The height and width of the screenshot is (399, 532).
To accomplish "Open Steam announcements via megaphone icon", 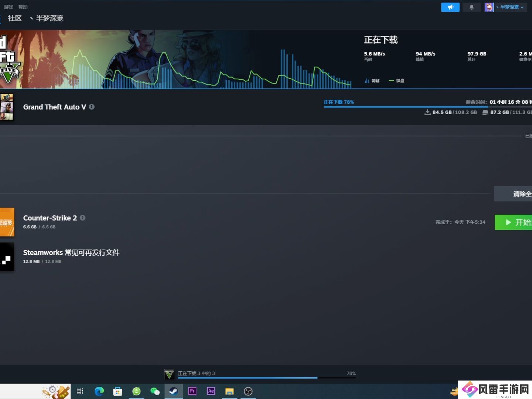I will pos(450,7).
